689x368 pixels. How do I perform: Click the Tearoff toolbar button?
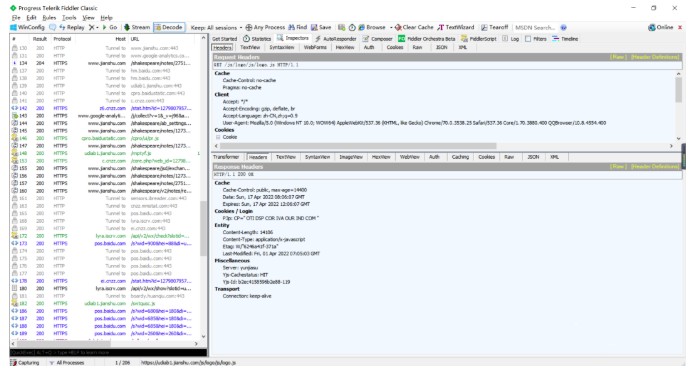coord(494,27)
